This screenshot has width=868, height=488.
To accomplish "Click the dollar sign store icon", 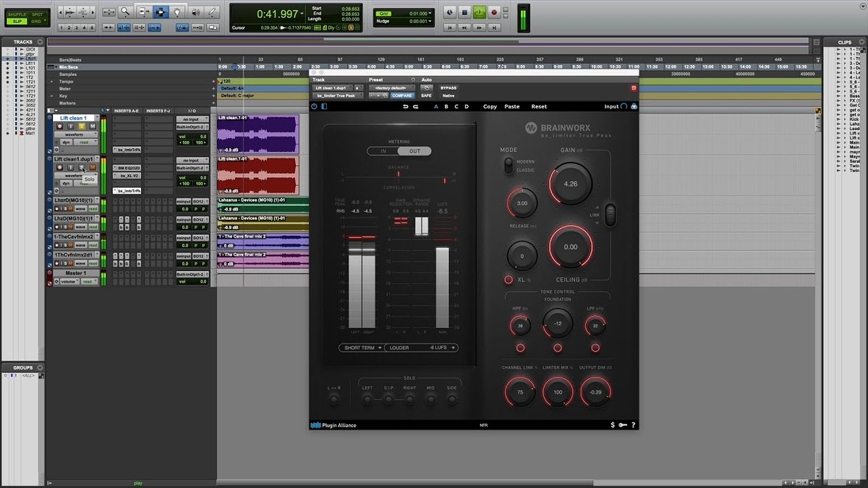I will (x=612, y=425).
